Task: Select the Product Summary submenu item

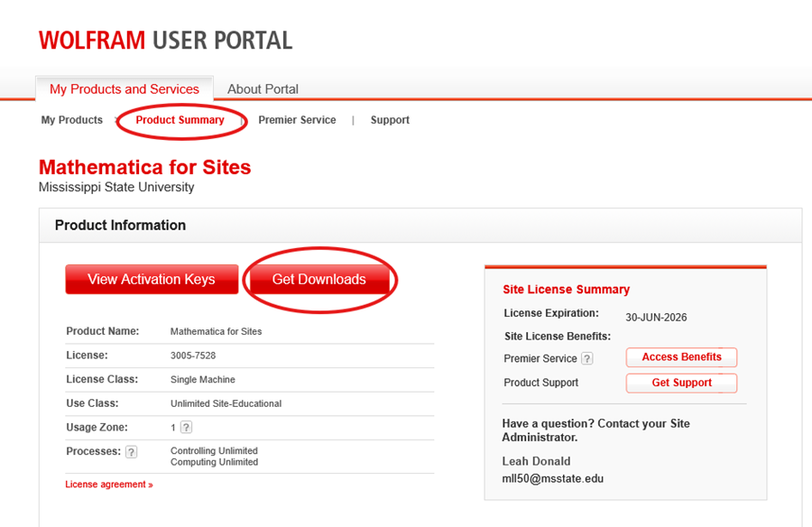Action: point(180,120)
